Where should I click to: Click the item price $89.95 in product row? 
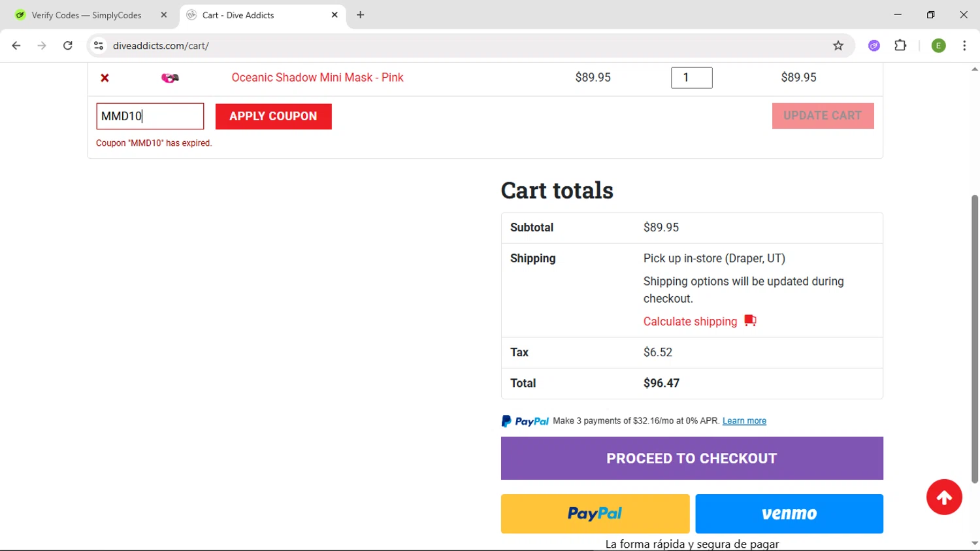click(593, 77)
